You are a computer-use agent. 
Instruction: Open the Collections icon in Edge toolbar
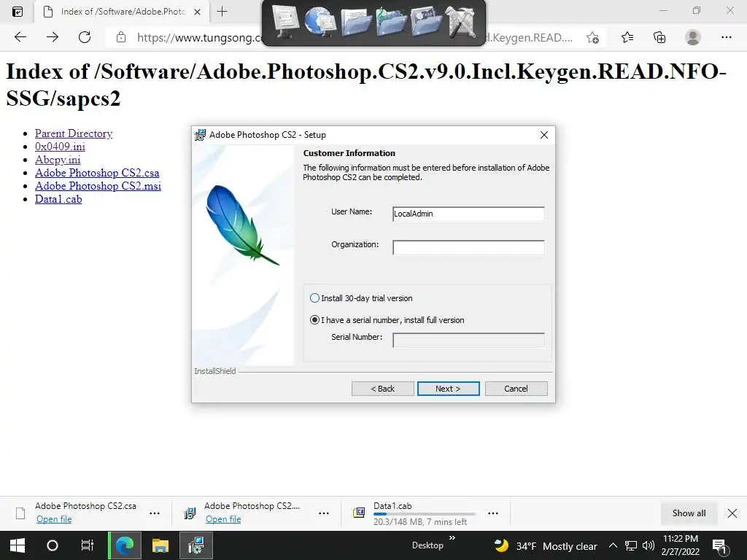click(x=659, y=37)
